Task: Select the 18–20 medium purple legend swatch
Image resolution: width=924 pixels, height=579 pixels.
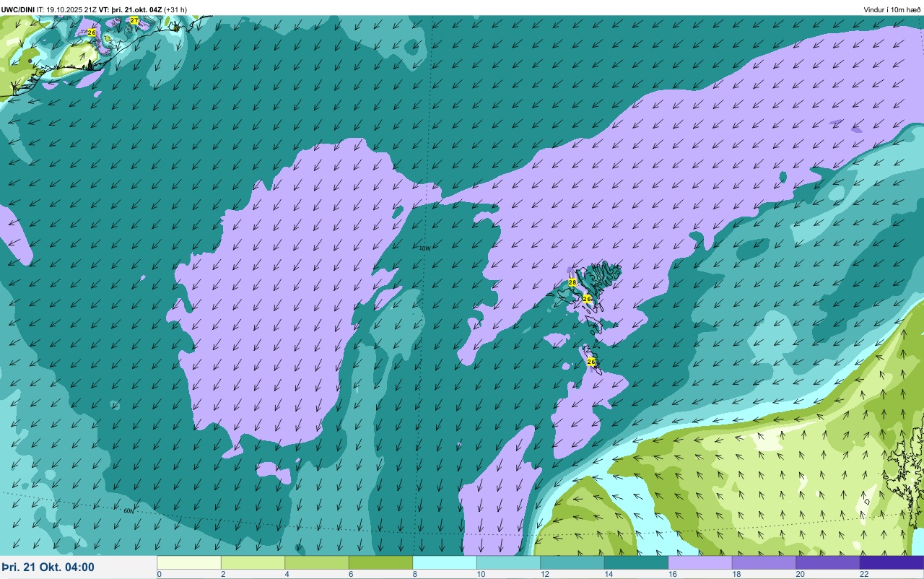Action: tap(764, 562)
